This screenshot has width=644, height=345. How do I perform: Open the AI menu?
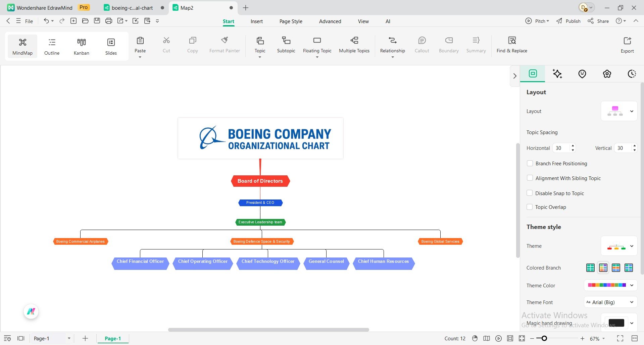point(388,21)
